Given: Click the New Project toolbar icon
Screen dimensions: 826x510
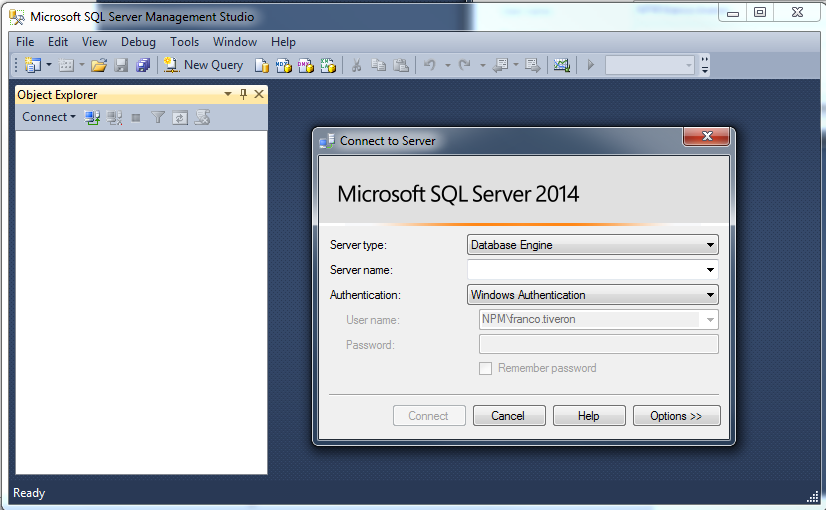Looking at the screenshot, I should click(33, 65).
